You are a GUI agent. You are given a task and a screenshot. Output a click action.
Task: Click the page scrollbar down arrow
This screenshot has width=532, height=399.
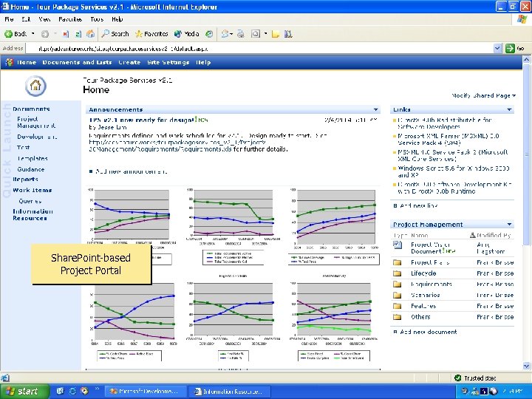527,366
